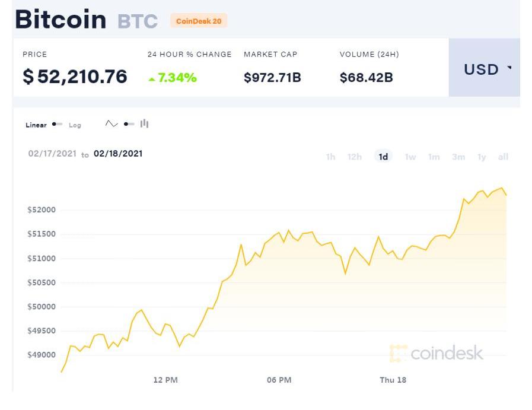532x410 pixels.
Task: Select the 1d time range
Action: click(383, 157)
